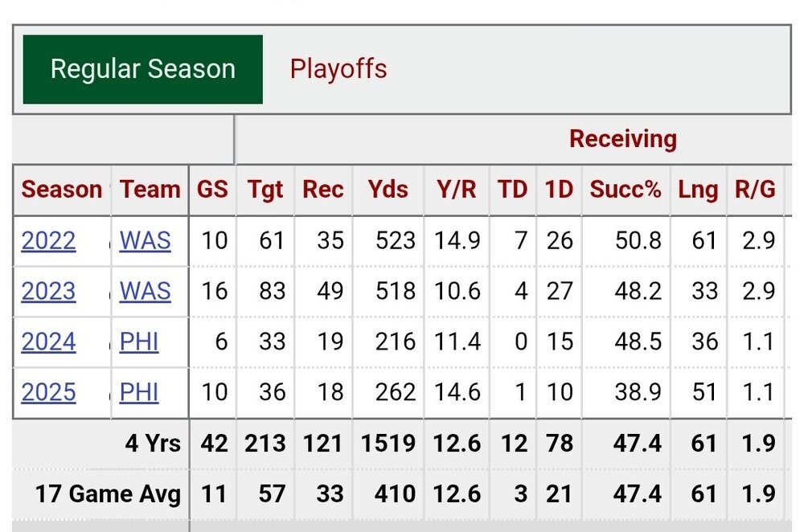This screenshot has height=532, width=804.
Task: Sort by Yds column header
Action: click(x=388, y=190)
